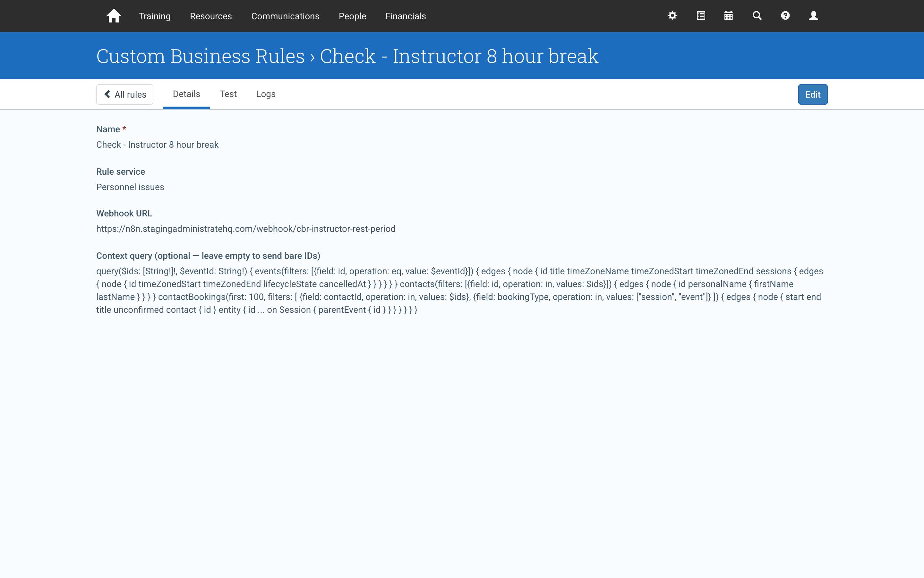
Task: Go to the home dashboard icon
Action: (113, 16)
